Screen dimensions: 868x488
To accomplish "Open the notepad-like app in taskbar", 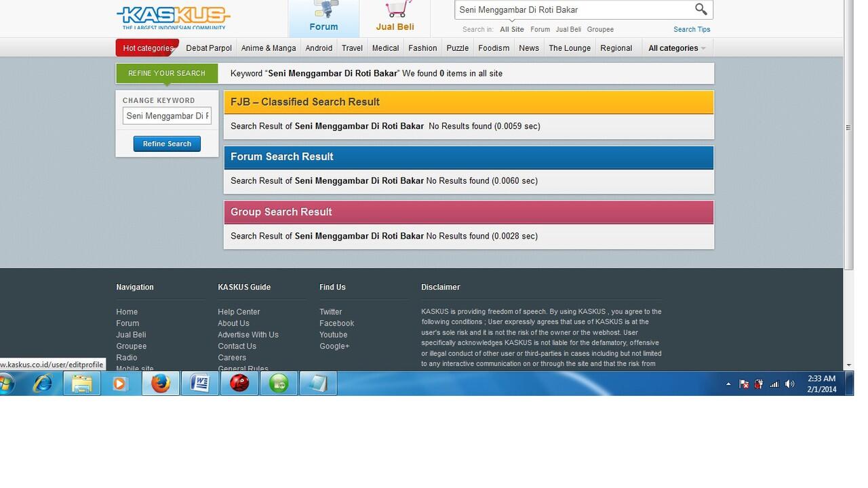I will 318,384.
